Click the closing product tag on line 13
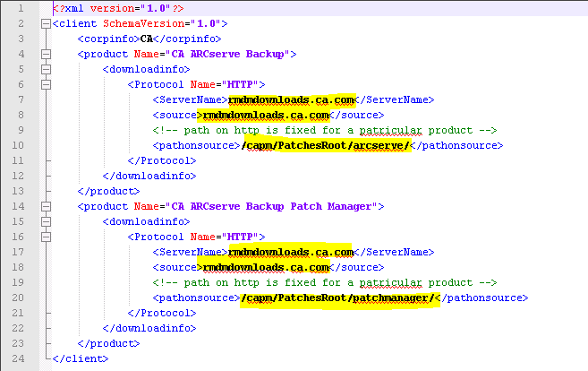 [109, 191]
